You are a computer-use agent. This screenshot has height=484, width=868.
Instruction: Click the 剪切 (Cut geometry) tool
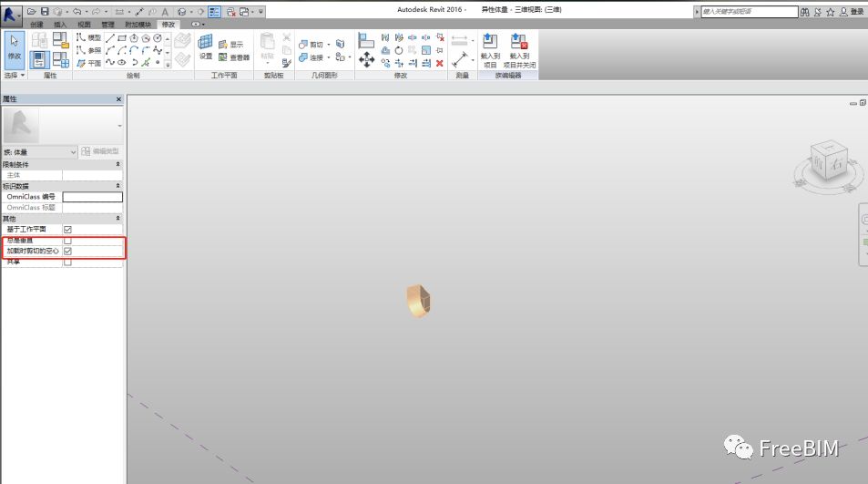coord(311,45)
